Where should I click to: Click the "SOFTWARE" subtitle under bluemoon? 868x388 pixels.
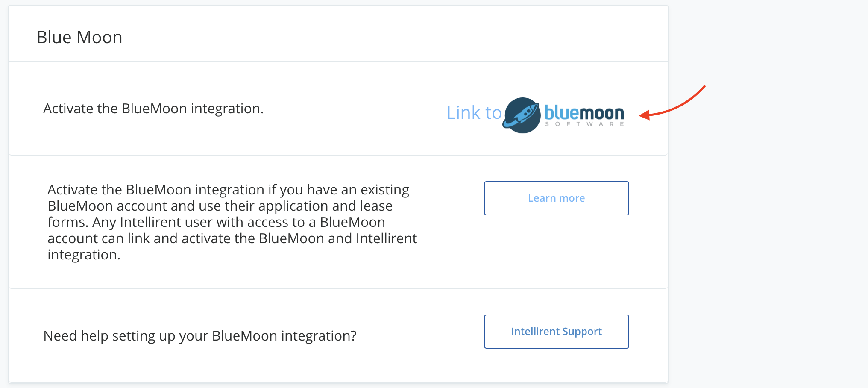[x=584, y=124]
